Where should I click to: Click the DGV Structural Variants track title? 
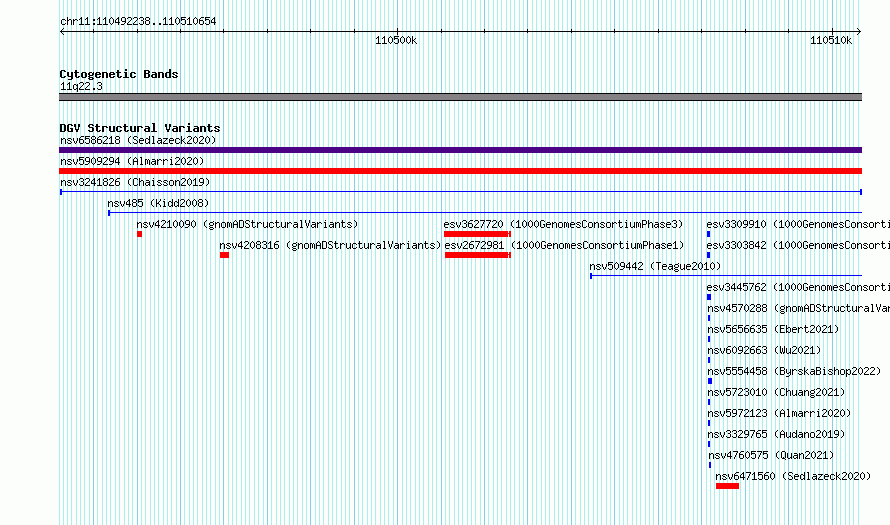140,128
